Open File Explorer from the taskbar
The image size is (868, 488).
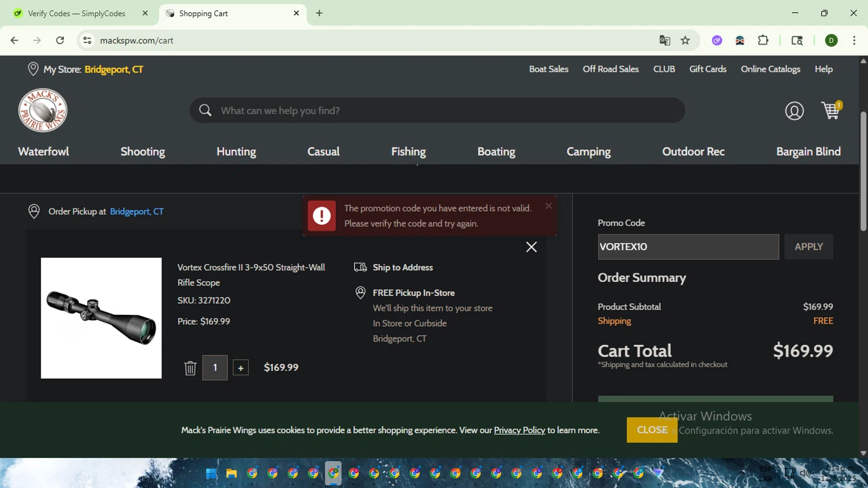coord(231,474)
